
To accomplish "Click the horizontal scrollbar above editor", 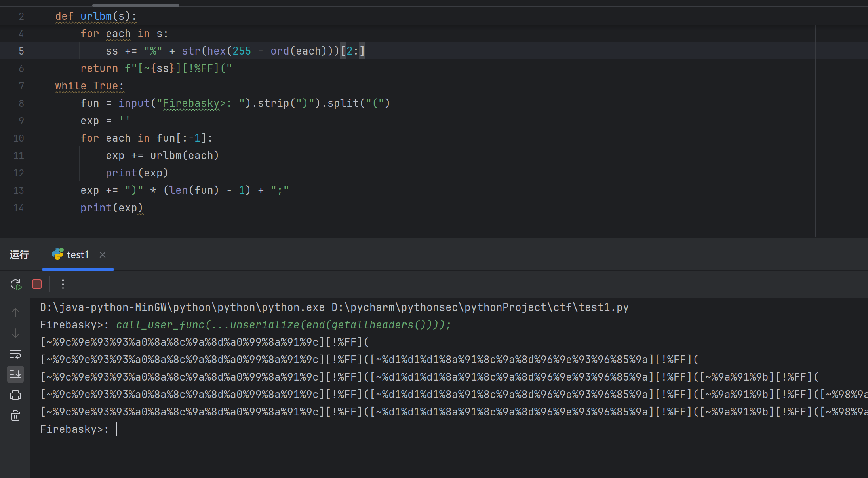I will (x=135, y=5).
